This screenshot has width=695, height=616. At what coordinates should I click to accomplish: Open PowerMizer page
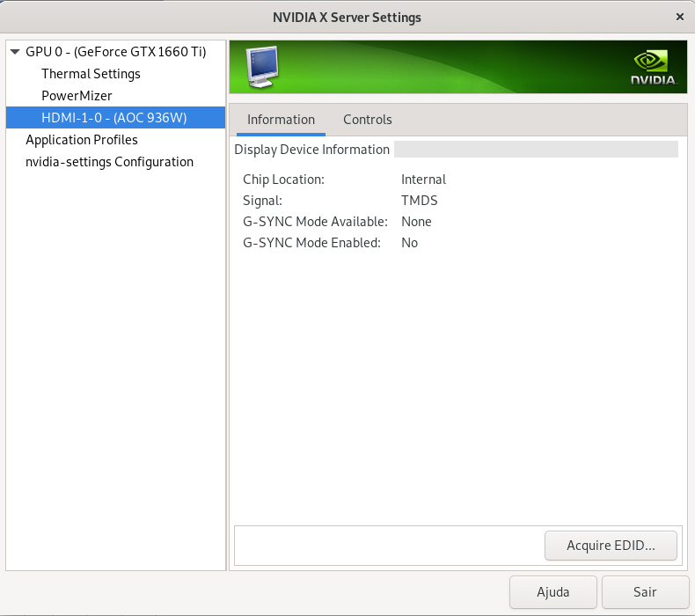(x=77, y=96)
